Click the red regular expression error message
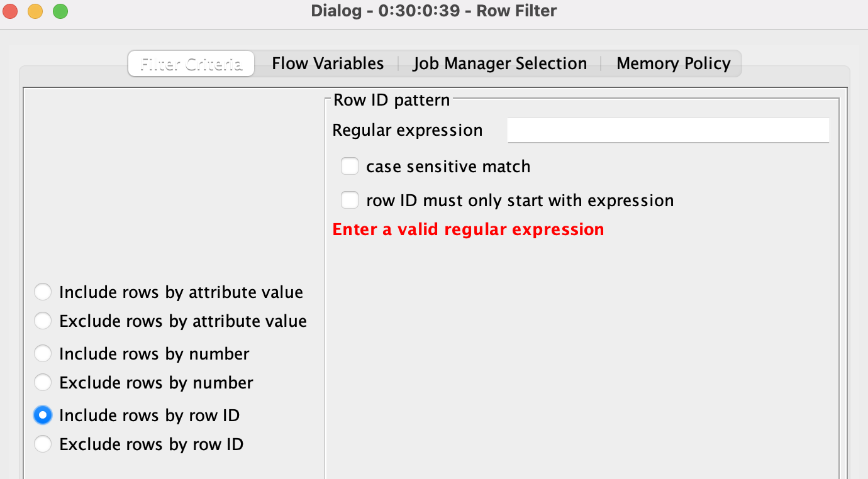 click(x=468, y=229)
